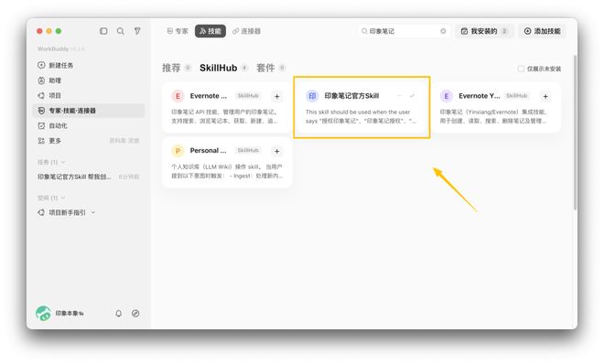Image resolution: width=604 pixels, height=364 pixels.
Task: Click the 添加技能 button
Action: 542,31
